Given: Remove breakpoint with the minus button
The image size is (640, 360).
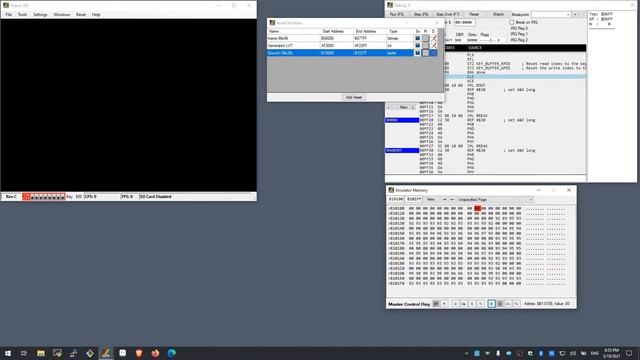Looking at the screenshot, I should click(582, 15).
